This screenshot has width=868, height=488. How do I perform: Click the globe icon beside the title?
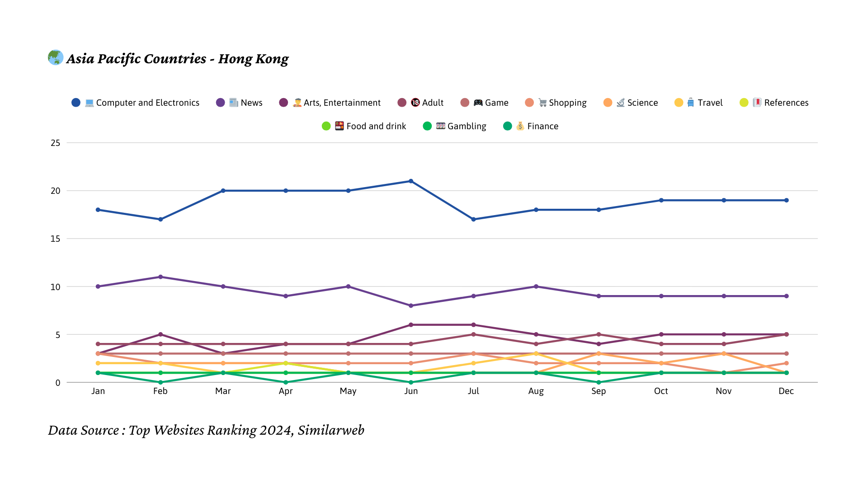[x=56, y=57]
